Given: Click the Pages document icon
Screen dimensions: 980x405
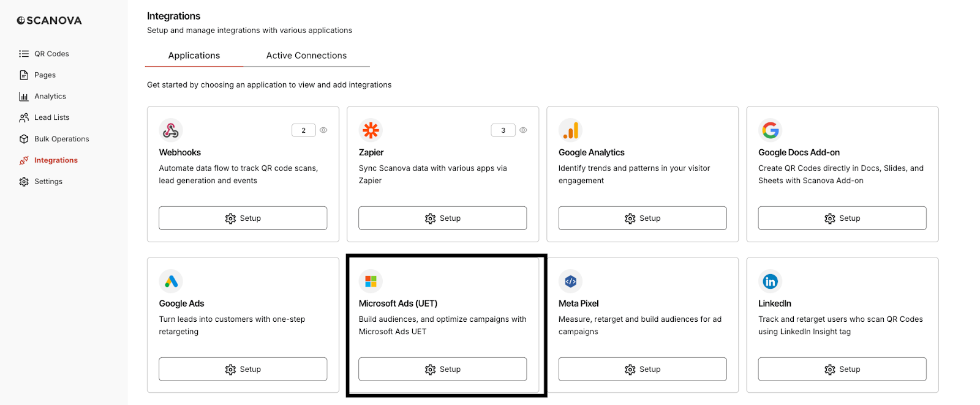Looking at the screenshot, I should point(24,75).
